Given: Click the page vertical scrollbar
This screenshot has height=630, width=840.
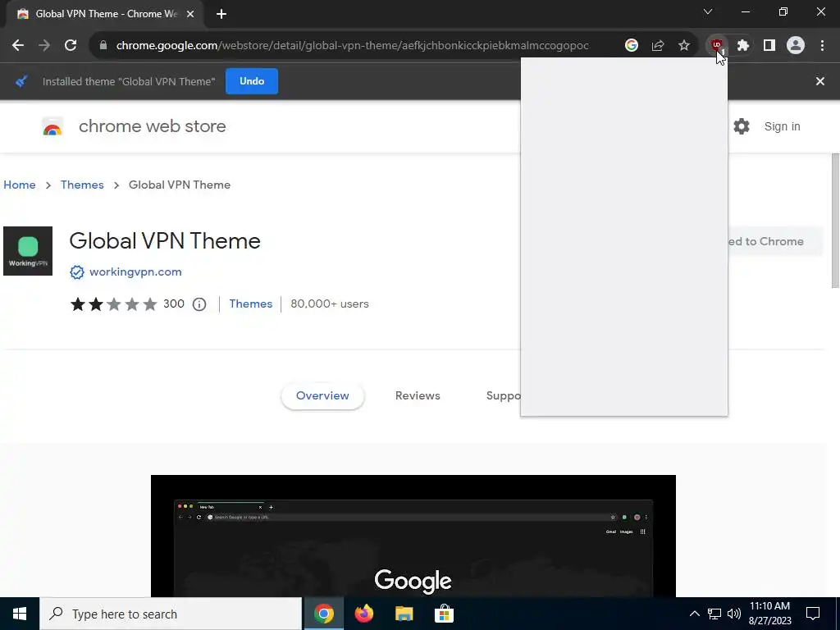Looking at the screenshot, I should pyautogui.click(x=835, y=221).
